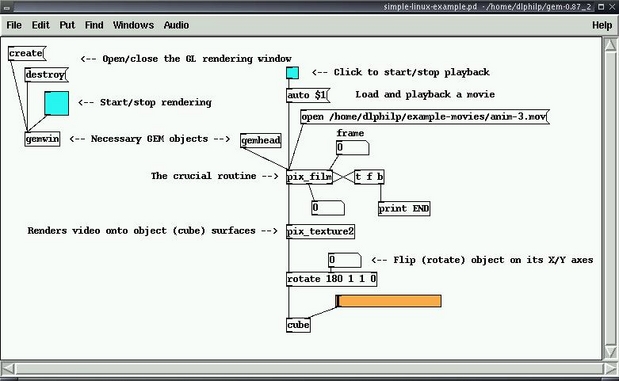Toggle the large cyan rendering start/stop box
This screenshot has width=619, height=381.
click(57, 103)
